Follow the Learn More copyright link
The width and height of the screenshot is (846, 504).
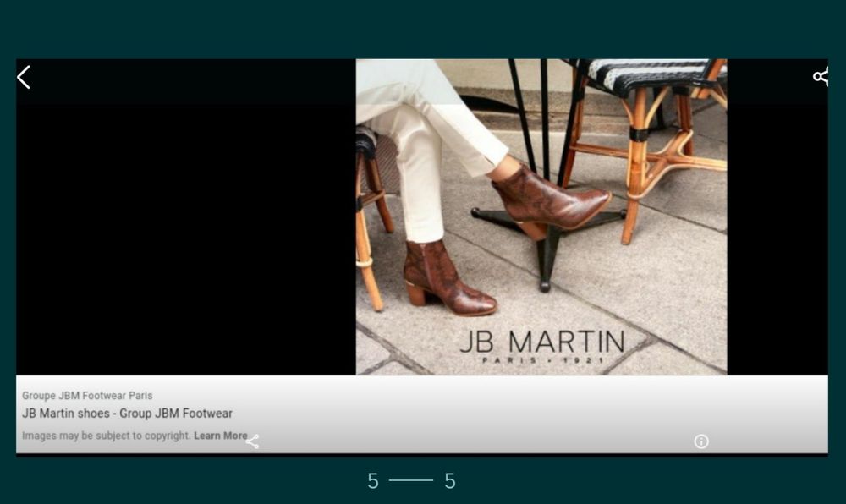coord(221,436)
